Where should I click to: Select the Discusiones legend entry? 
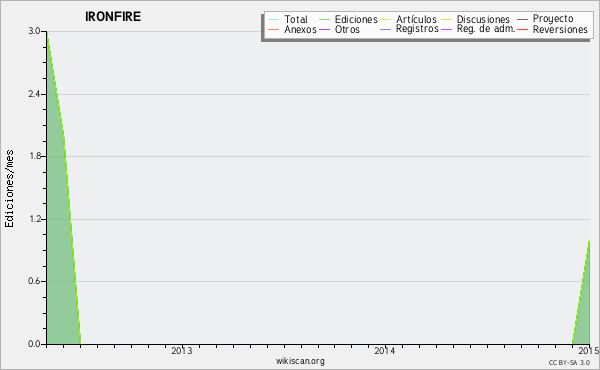click(483, 19)
